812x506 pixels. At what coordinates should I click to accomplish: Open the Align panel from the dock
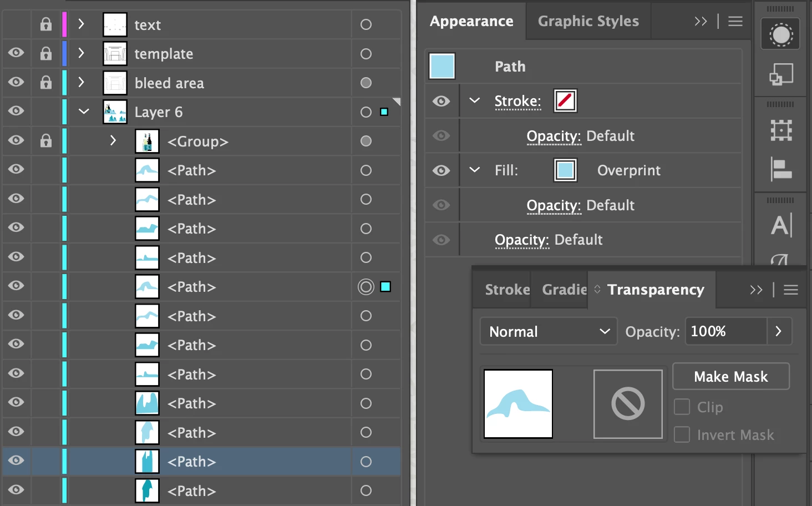(781, 169)
